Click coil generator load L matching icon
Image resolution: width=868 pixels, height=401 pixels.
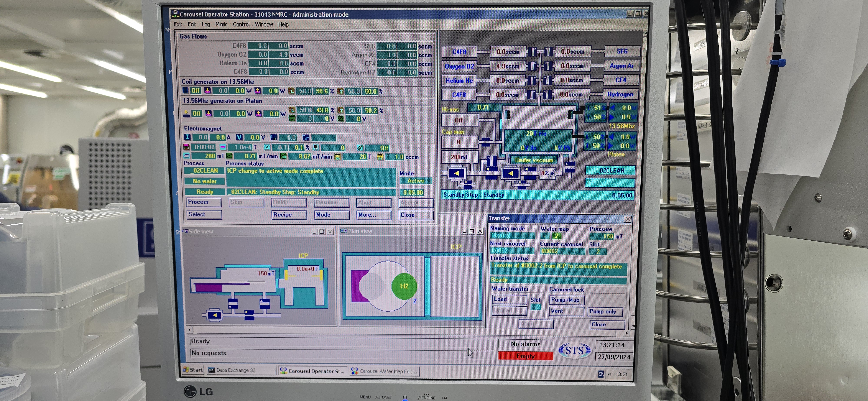point(291,91)
